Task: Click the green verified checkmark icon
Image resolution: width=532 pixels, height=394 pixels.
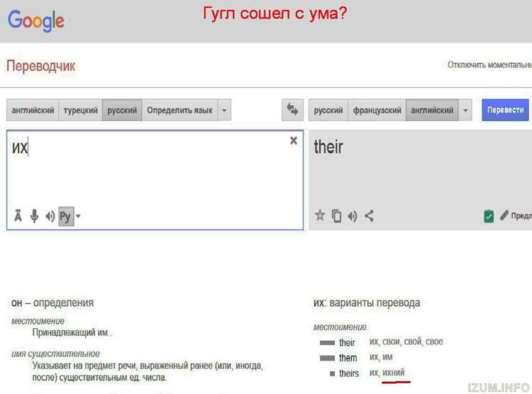Action: pyautogui.click(x=489, y=216)
